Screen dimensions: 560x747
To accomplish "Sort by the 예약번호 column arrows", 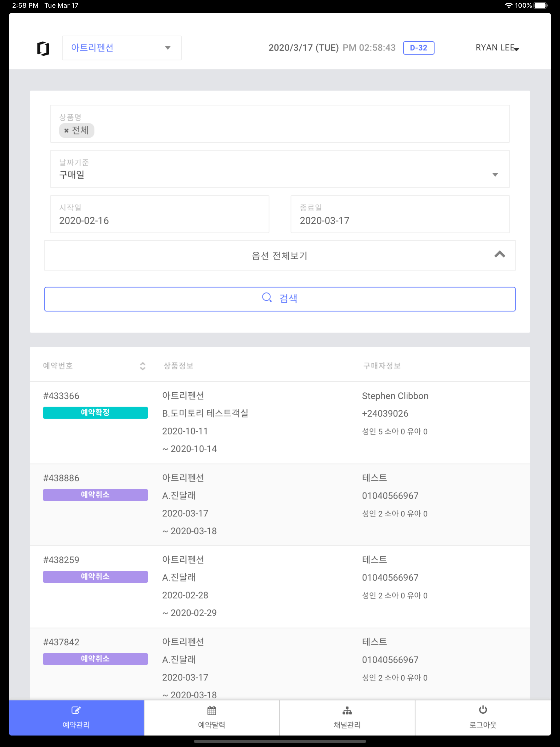I will pos(142,366).
